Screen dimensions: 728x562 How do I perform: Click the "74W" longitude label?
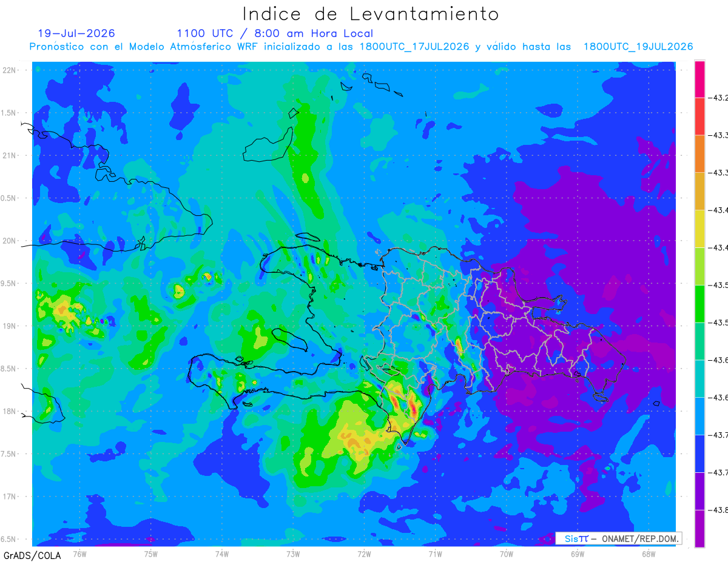coord(222,554)
